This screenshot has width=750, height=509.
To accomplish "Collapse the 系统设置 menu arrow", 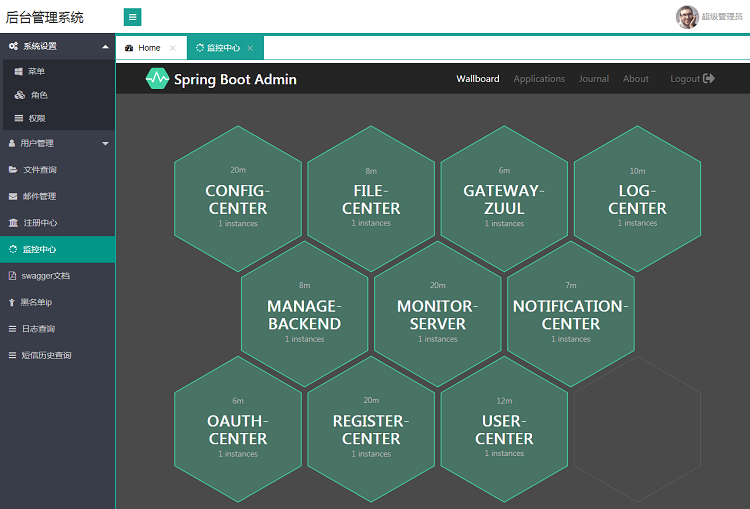I will pos(105,46).
